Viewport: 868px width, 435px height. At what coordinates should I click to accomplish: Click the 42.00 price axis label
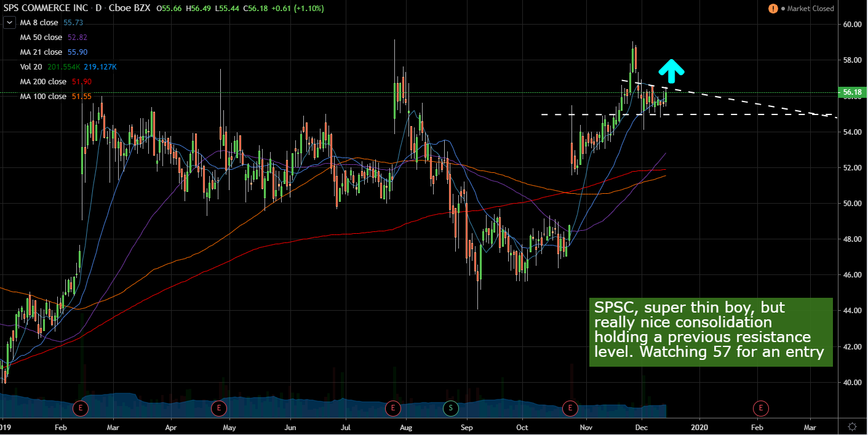pyautogui.click(x=852, y=346)
